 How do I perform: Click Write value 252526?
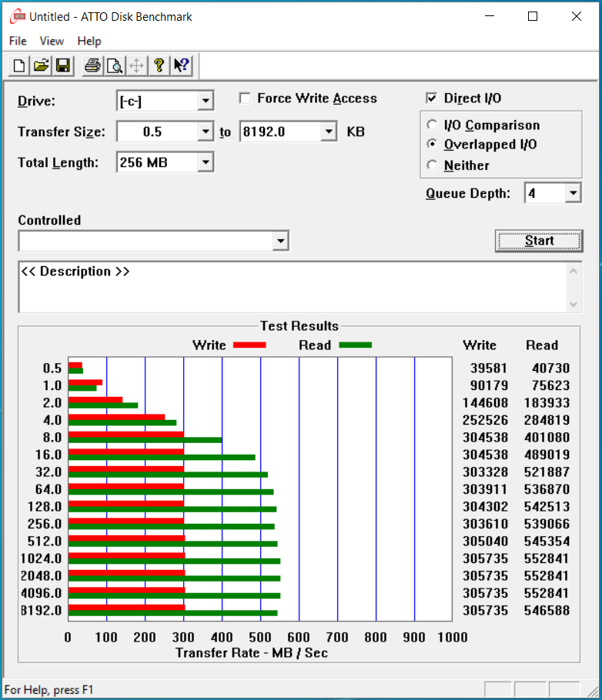(x=485, y=420)
